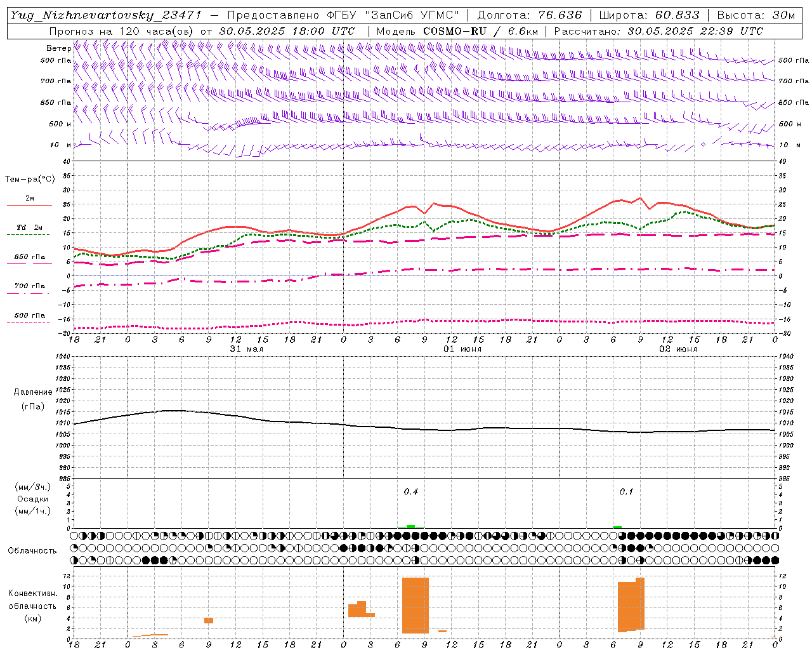
Task: Select the longitude value Долгота: 76.636
Action: click(x=529, y=15)
